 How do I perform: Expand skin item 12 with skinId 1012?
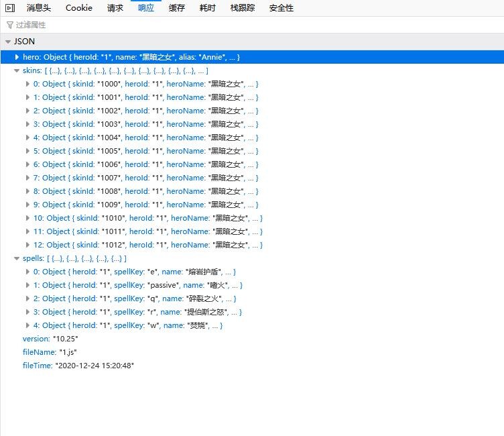[27, 245]
